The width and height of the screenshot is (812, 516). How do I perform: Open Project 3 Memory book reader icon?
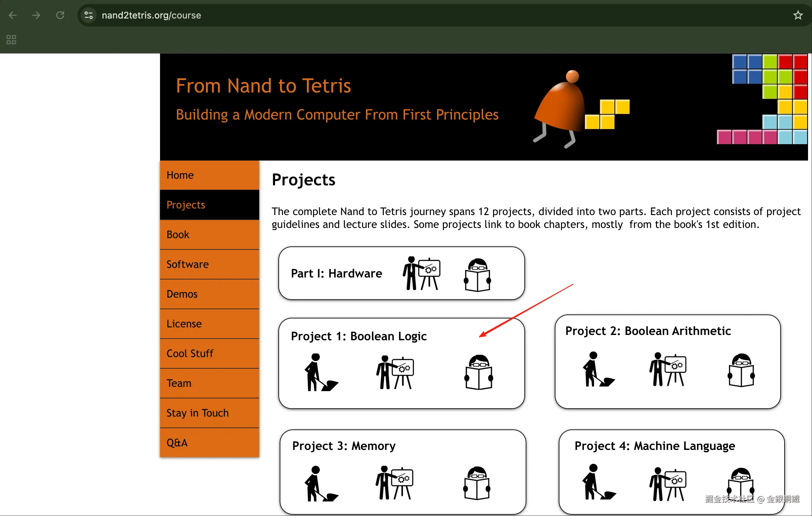click(x=477, y=483)
